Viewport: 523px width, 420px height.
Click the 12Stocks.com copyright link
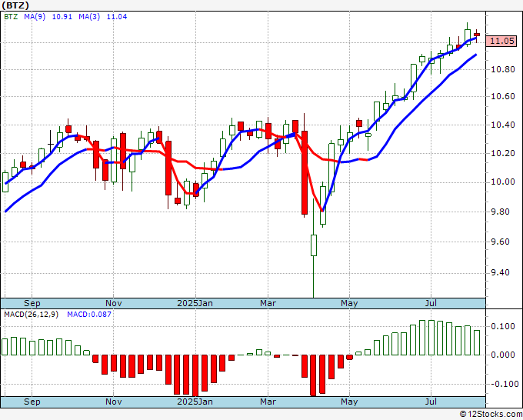(491, 415)
